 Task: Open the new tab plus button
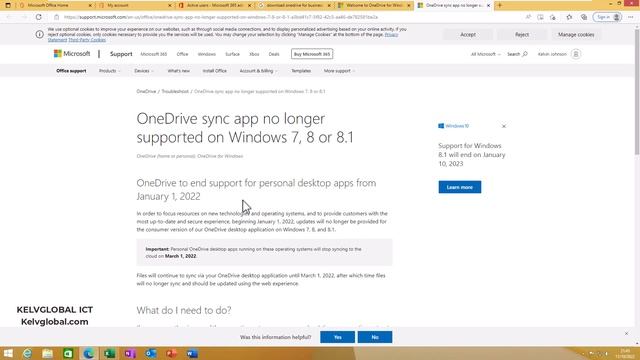point(500,5)
